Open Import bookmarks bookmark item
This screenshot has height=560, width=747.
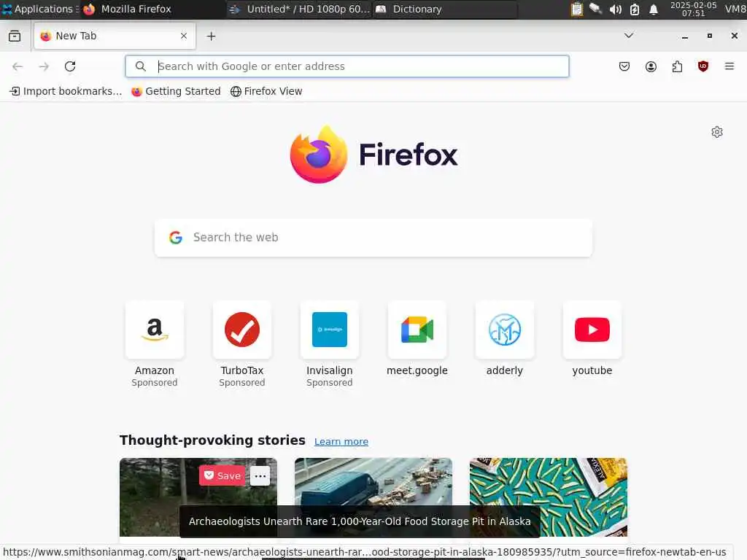[x=66, y=91]
